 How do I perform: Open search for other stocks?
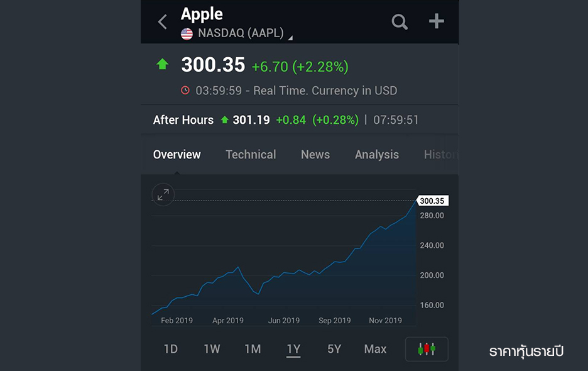[400, 21]
